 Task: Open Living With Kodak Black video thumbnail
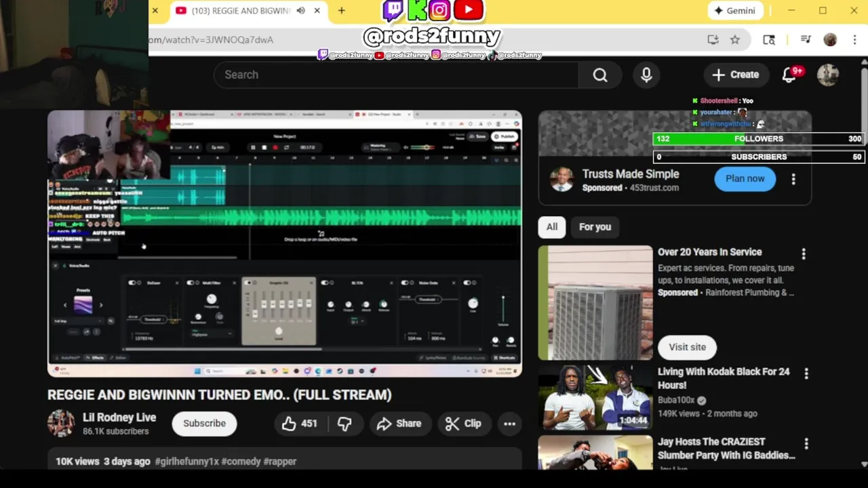pyautogui.click(x=595, y=397)
